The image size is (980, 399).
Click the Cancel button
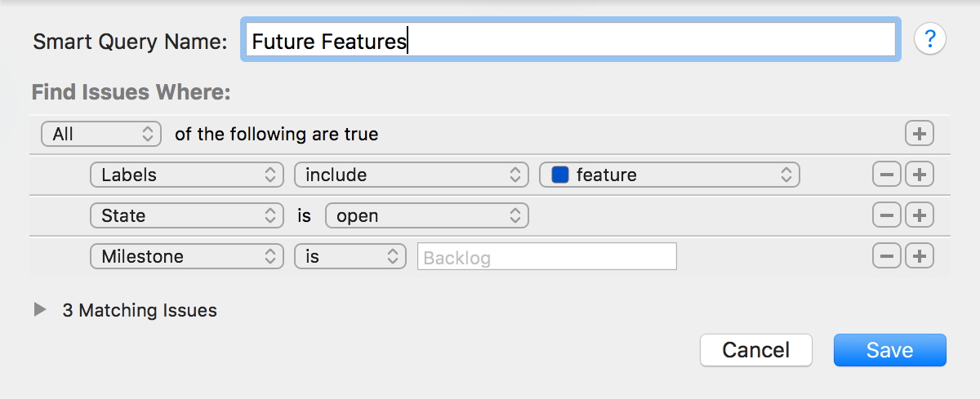[x=755, y=350]
